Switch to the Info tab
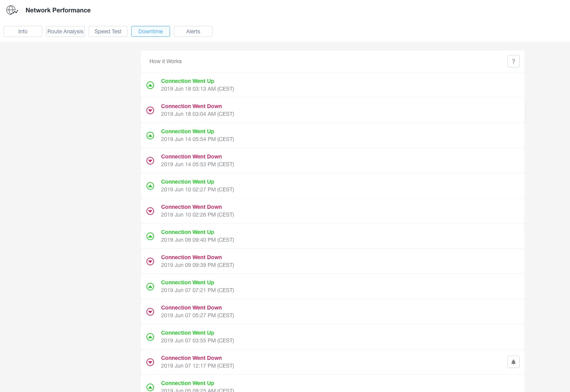This screenshot has width=570, height=392. pos(23,31)
